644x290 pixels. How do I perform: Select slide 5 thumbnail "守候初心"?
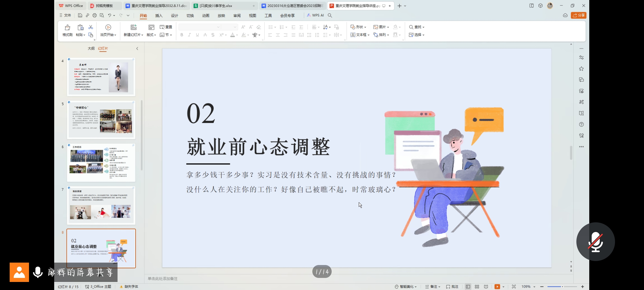(101, 120)
